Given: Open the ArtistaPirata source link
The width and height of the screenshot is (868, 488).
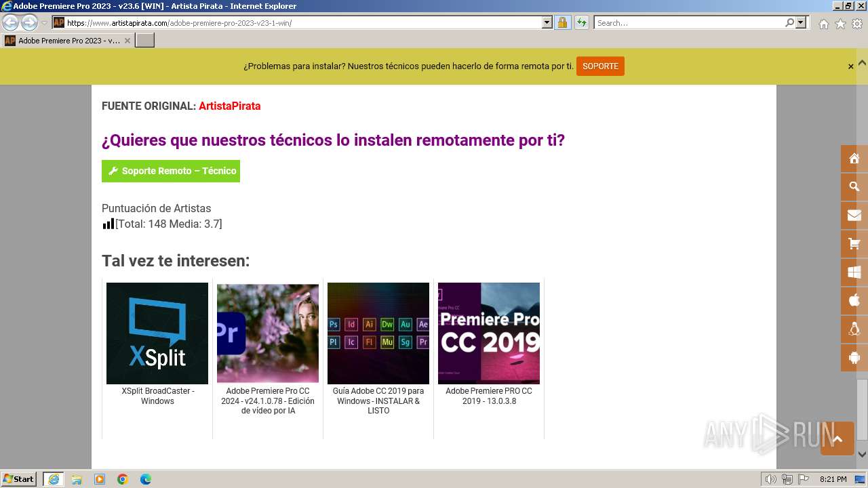Looking at the screenshot, I should (229, 106).
